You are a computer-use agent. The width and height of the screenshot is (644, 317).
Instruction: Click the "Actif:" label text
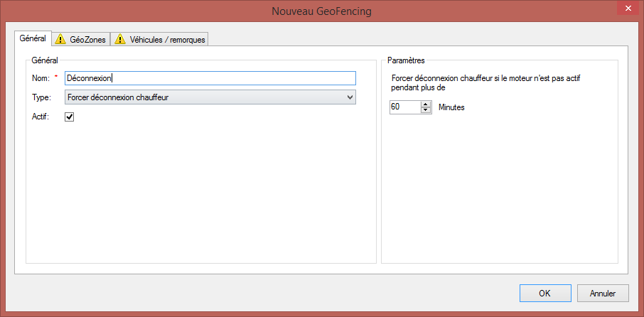point(41,117)
